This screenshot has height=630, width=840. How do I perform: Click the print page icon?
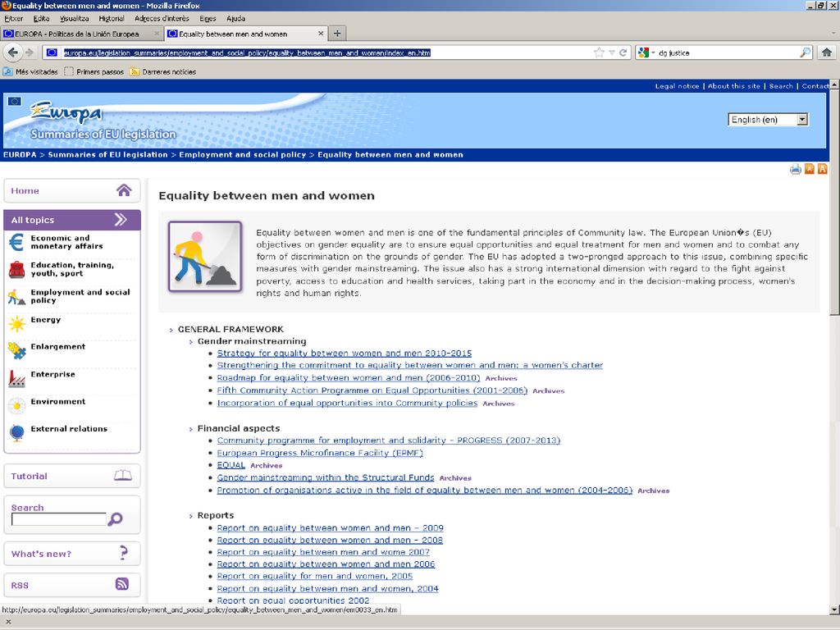pos(796,169)
